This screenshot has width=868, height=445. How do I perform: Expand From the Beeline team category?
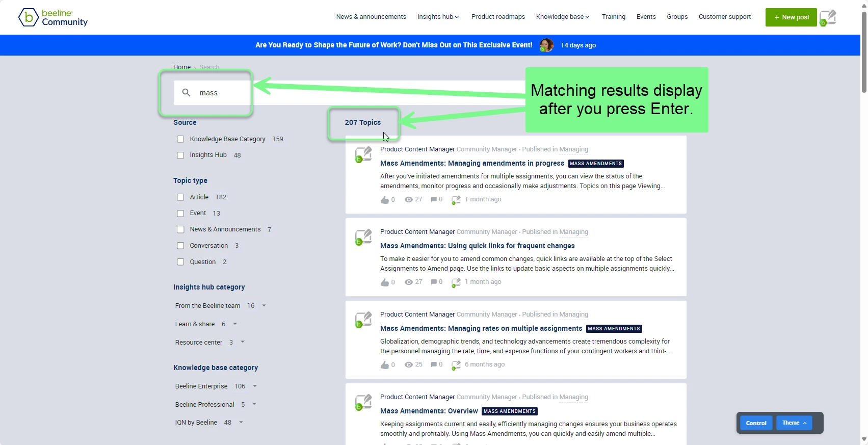[x=264, y=306]
